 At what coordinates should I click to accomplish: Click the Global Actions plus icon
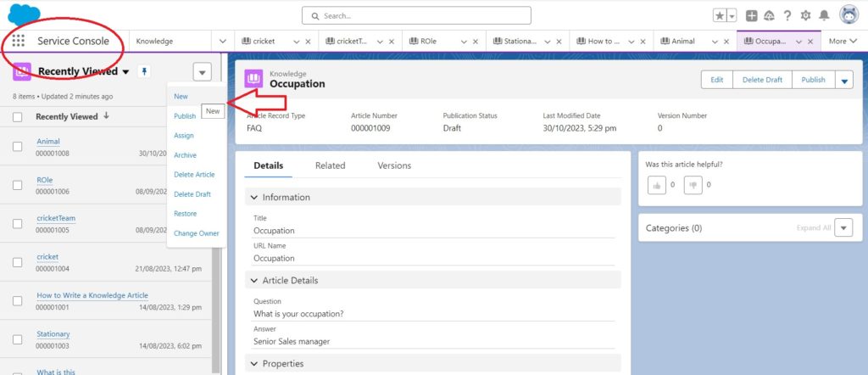click(x=751, y=15)
